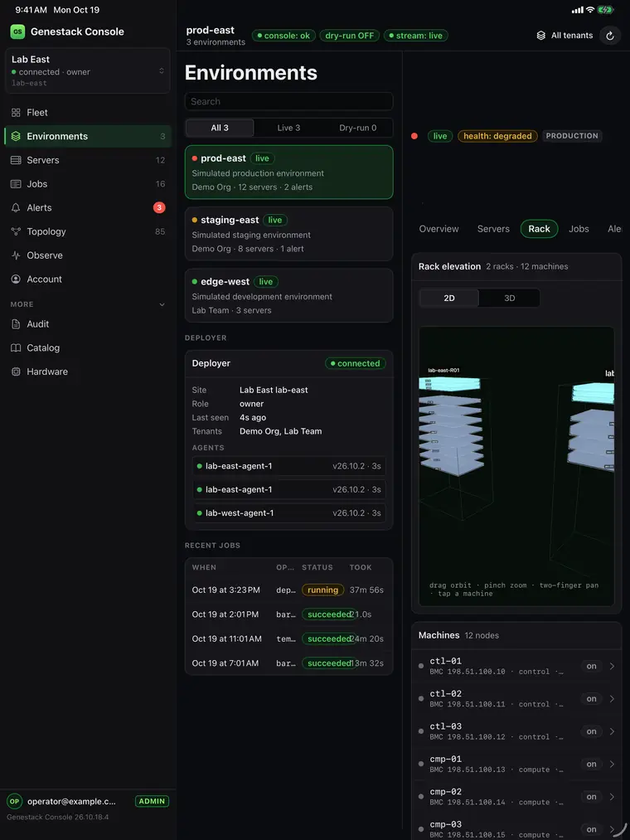
Task: Click the Oct 19 at 2:01 PM job
Action: tap(288, 614)
